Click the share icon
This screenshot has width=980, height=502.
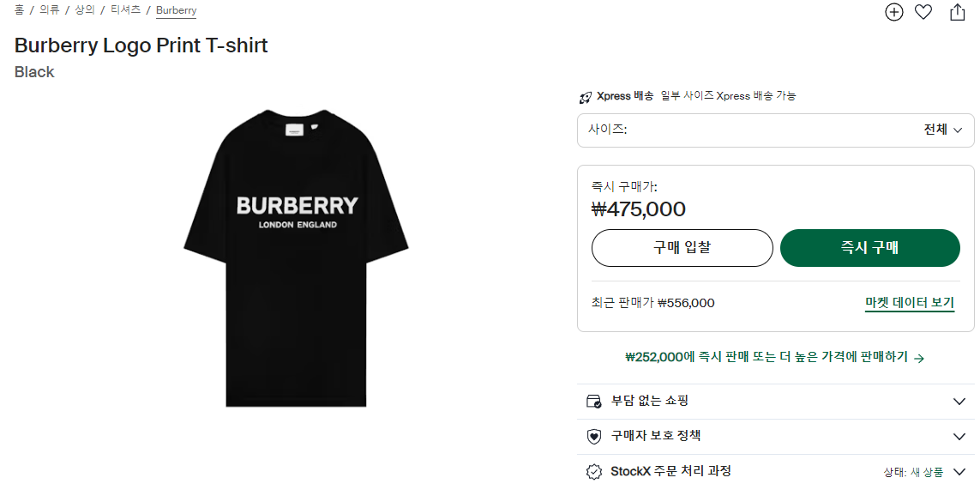coord(958,12)
